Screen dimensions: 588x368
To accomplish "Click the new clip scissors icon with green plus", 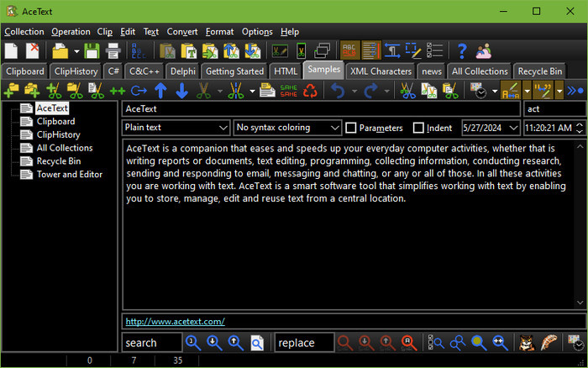I will pyautogui.click(x=54, y=91).
